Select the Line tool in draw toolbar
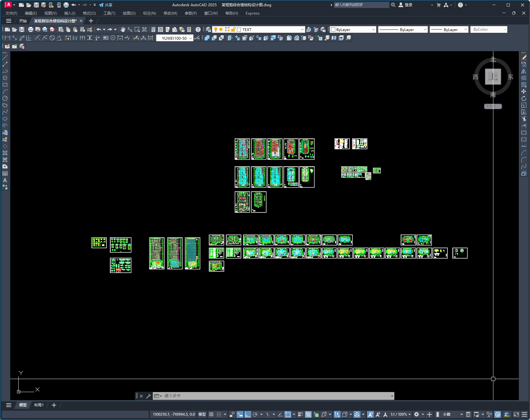Screen dimensions: 530x420 pos(5,57)
